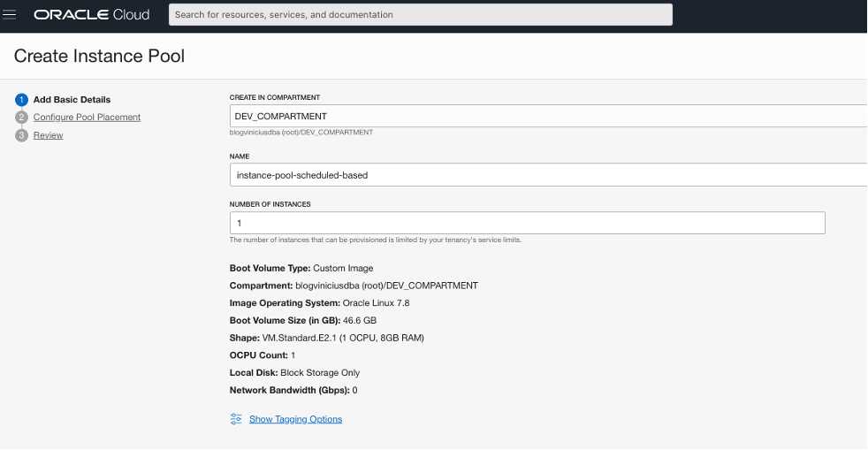Click the Number of Instances field
Image resolution: width=868 pixels, height=450 pixels.
527,223
